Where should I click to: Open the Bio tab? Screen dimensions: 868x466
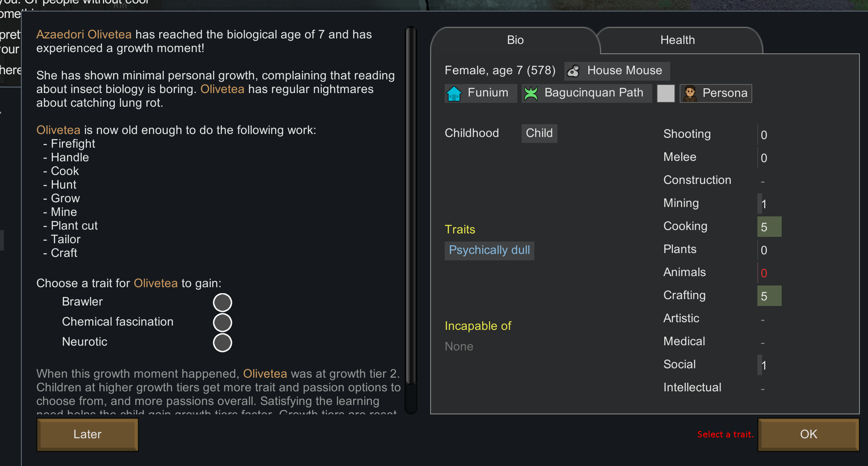point(515,40)
